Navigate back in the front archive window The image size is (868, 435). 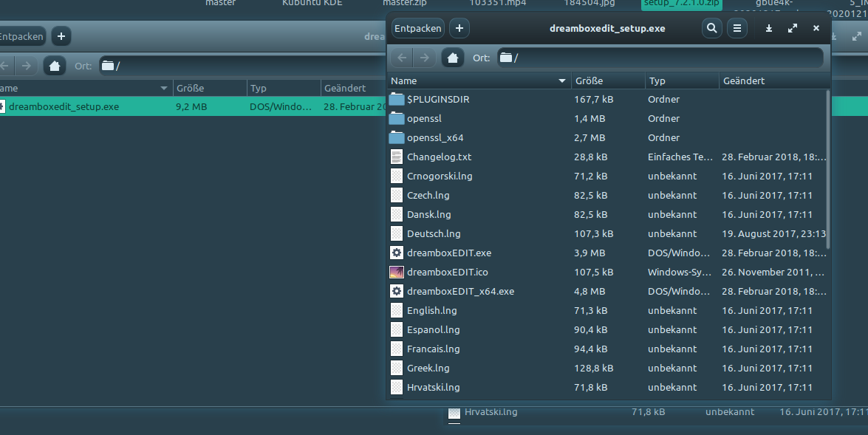(x=403, y=58)
